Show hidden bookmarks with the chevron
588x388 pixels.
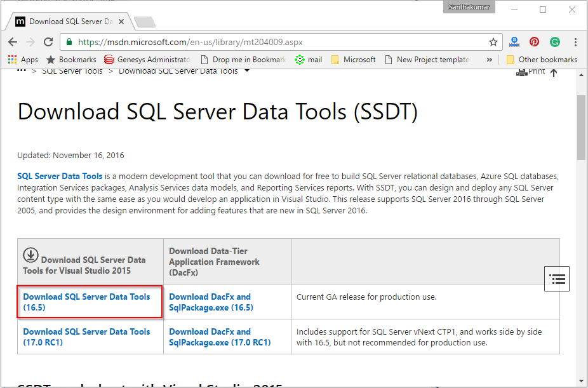489,60
